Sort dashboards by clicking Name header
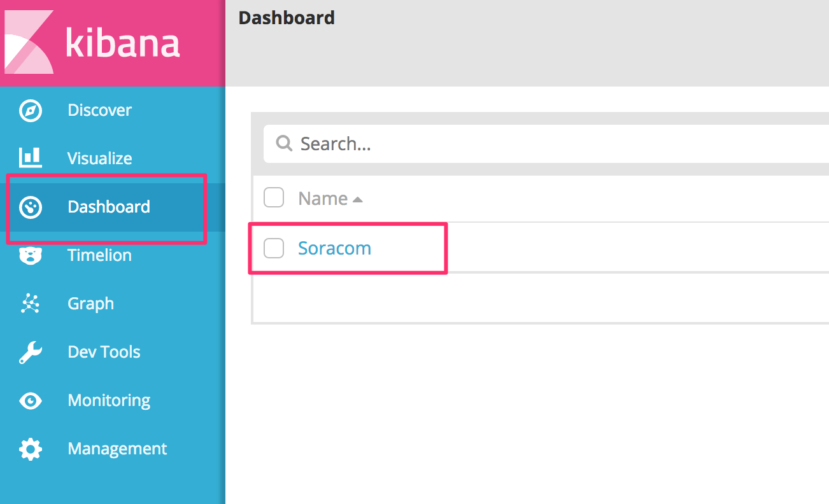 pyautogui.click(x=322, y=198)
